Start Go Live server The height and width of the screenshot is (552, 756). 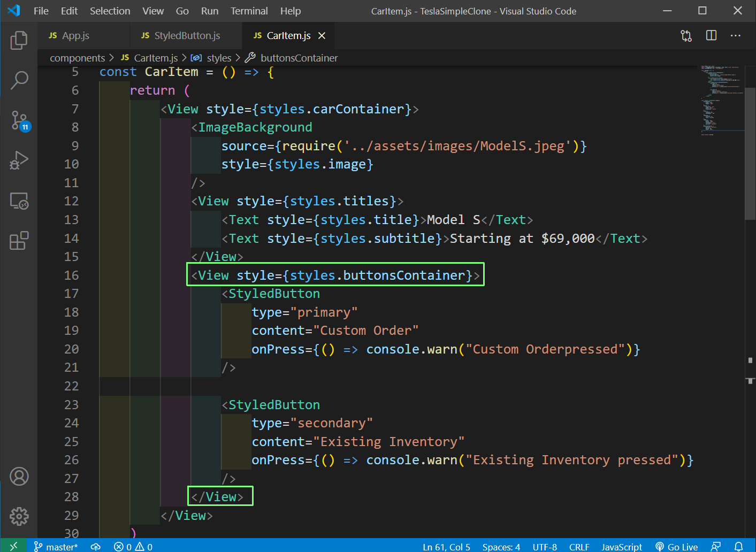676,547
